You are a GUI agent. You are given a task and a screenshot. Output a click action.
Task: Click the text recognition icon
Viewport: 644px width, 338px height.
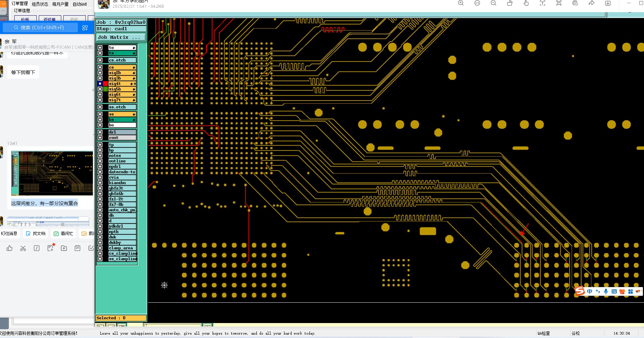click(x=542, y=3)
